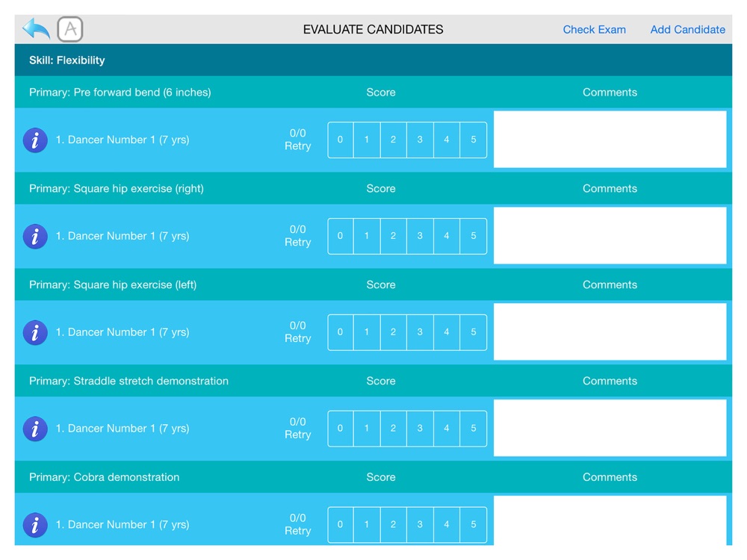This screenshot has width=747, height=560.
Task: Select score 2 for Cobra demonstration
Action: [393, 525]
